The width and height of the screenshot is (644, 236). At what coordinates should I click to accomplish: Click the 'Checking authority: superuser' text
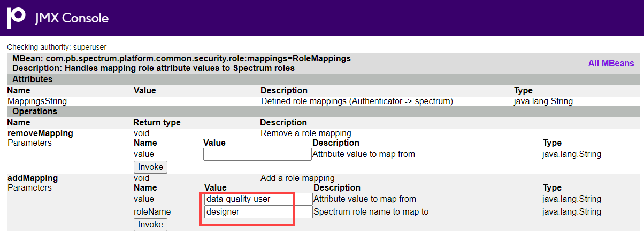(57, 48)
